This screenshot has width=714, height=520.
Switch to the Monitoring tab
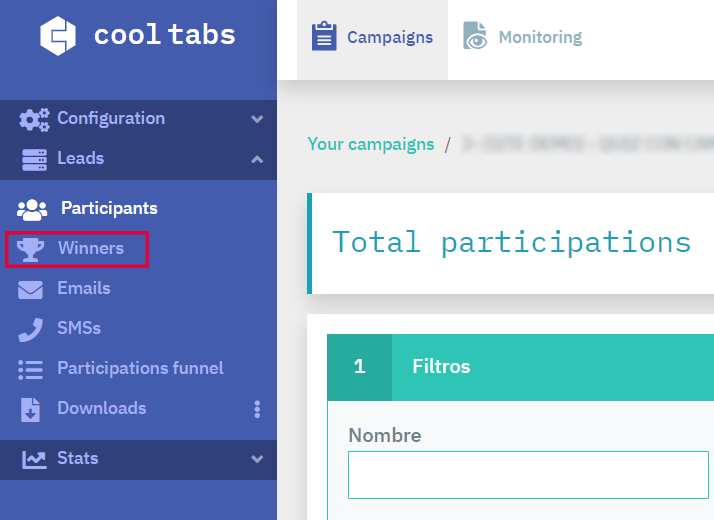[523, 36]
